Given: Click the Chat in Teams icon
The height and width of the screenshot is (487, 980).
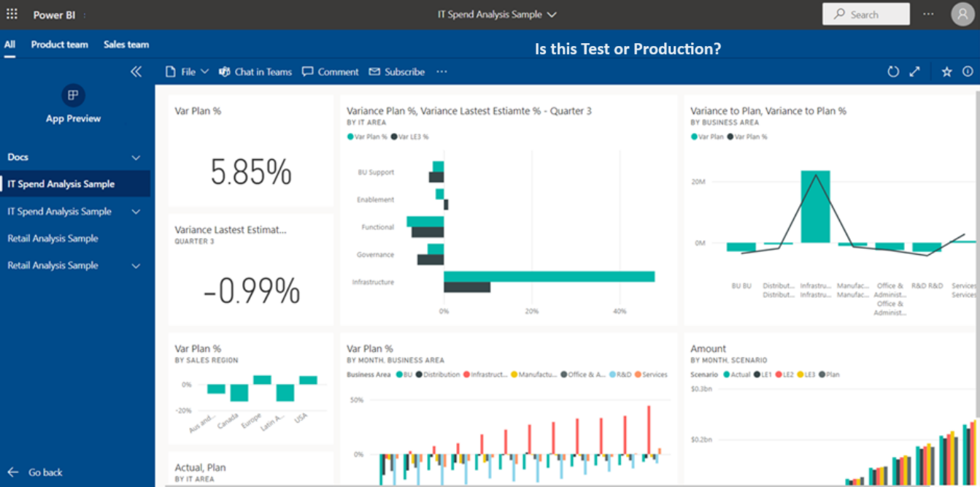Looking at the screenshot, I should (x=225, y=72).
